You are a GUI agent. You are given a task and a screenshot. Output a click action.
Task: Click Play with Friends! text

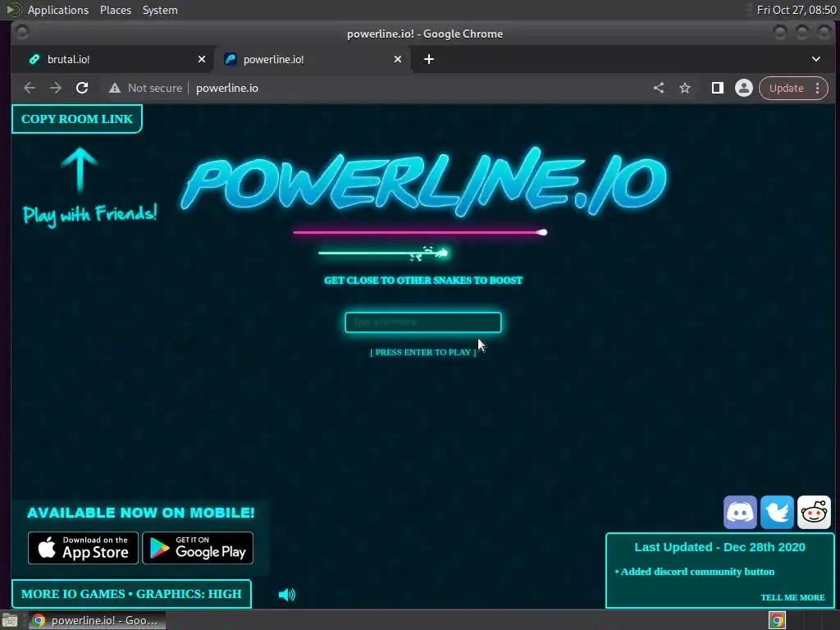[x=90, y=214]
